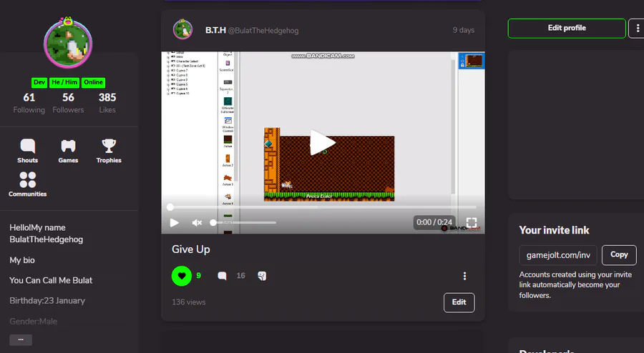
Task: Click the Give Up post title
Action: [x=190, y=249]
